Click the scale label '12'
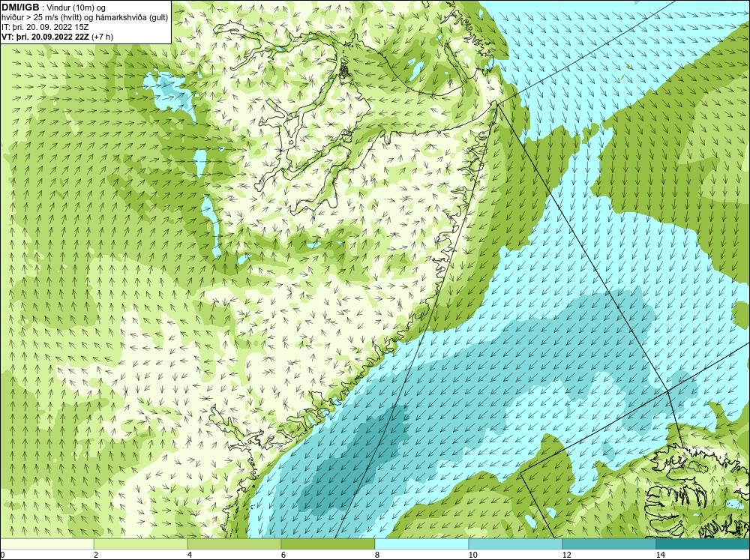750x560 pixels. click(x=567, y=555)
